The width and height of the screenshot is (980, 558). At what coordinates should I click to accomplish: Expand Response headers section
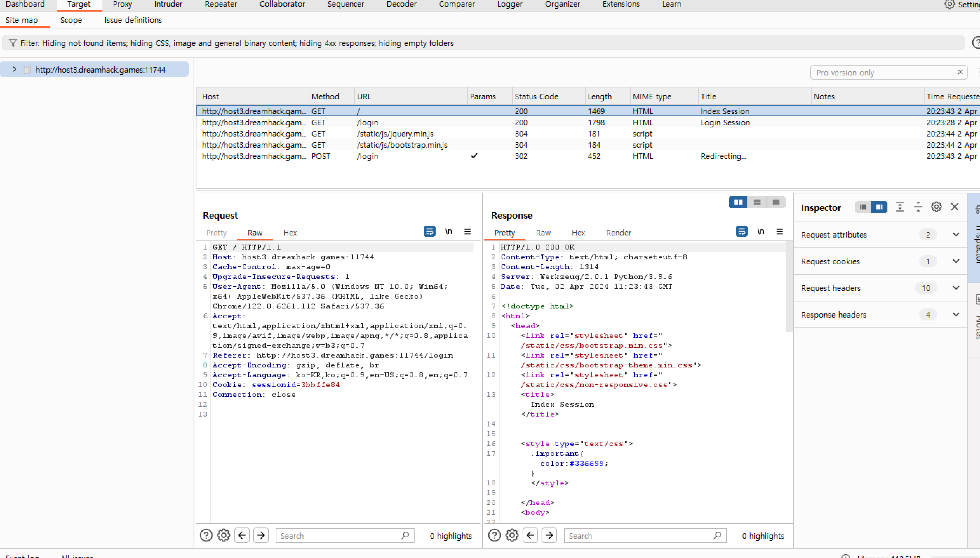click(955, 315)
